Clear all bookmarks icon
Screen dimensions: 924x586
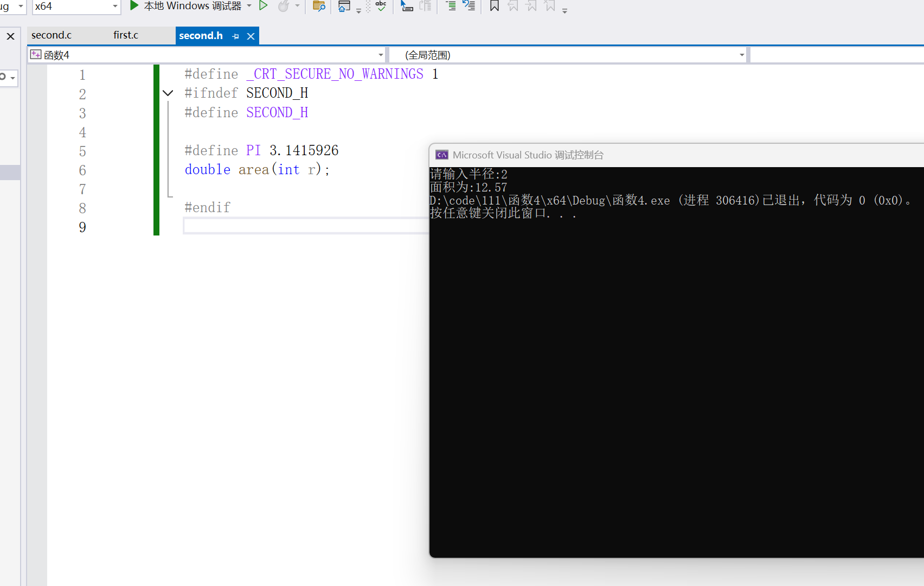[550, 6]
